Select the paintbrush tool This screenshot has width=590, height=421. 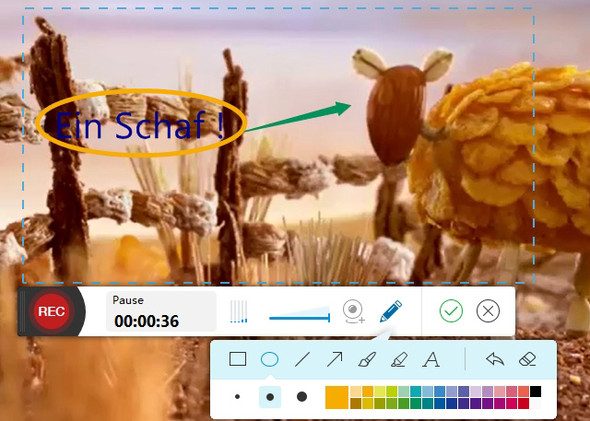coord(367,359)
